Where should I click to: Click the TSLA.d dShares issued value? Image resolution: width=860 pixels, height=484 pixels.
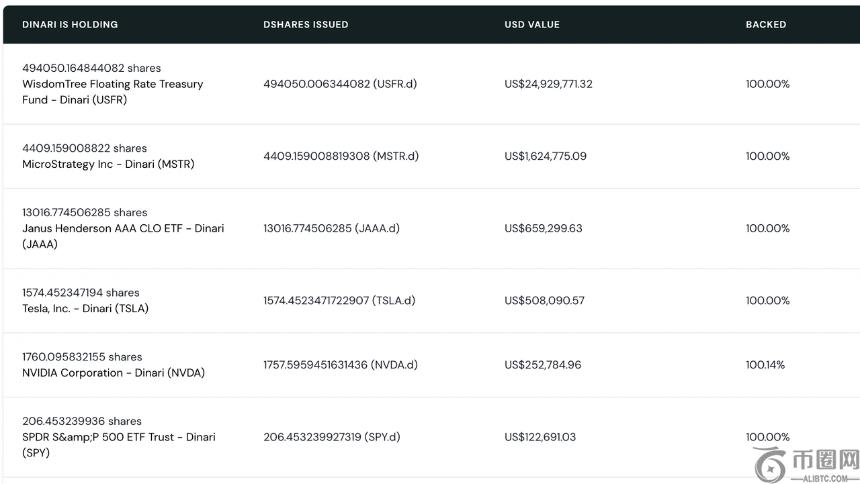[339, 301]
